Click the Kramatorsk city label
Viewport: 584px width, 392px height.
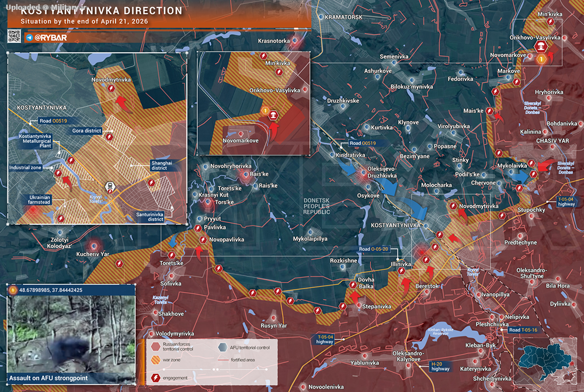(x=343, y=17)
